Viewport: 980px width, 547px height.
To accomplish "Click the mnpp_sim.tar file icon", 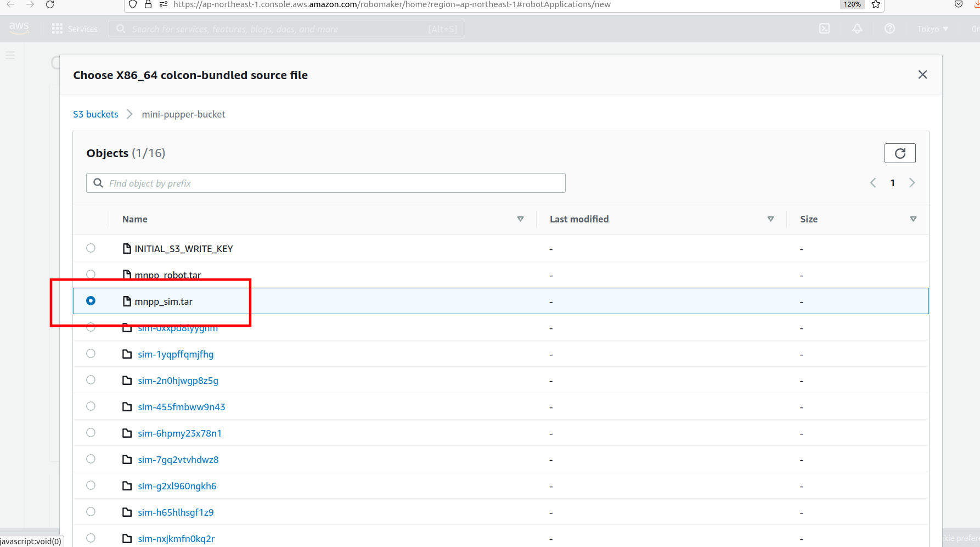I will pyautogui.click(x=127, y=301).
